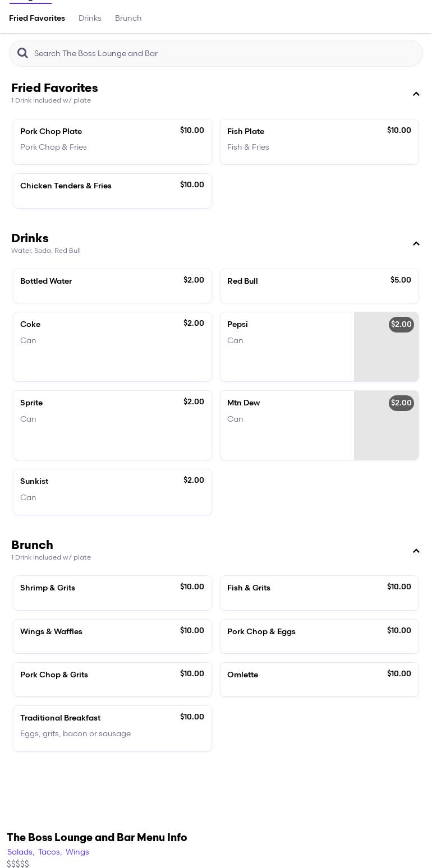Focus the Search The Boss Lounge field
Screen dimensions: 432x868
[x=224, y=53]
